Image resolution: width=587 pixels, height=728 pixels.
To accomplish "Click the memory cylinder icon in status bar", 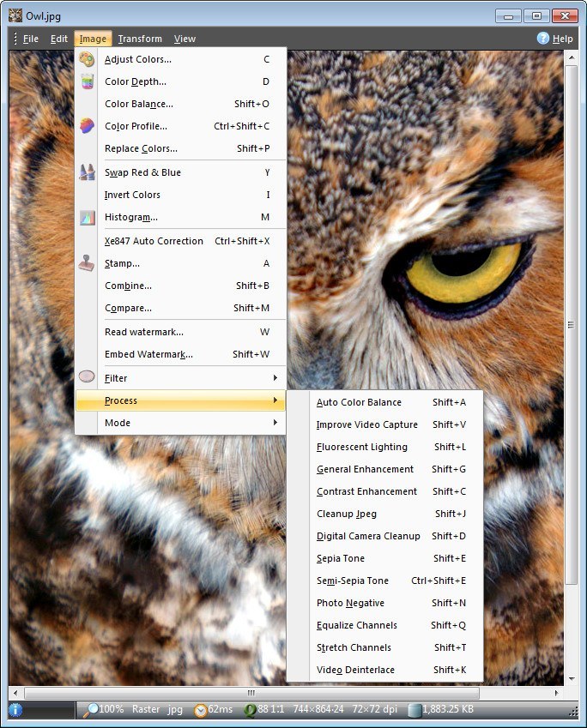I will coord(415,710).
